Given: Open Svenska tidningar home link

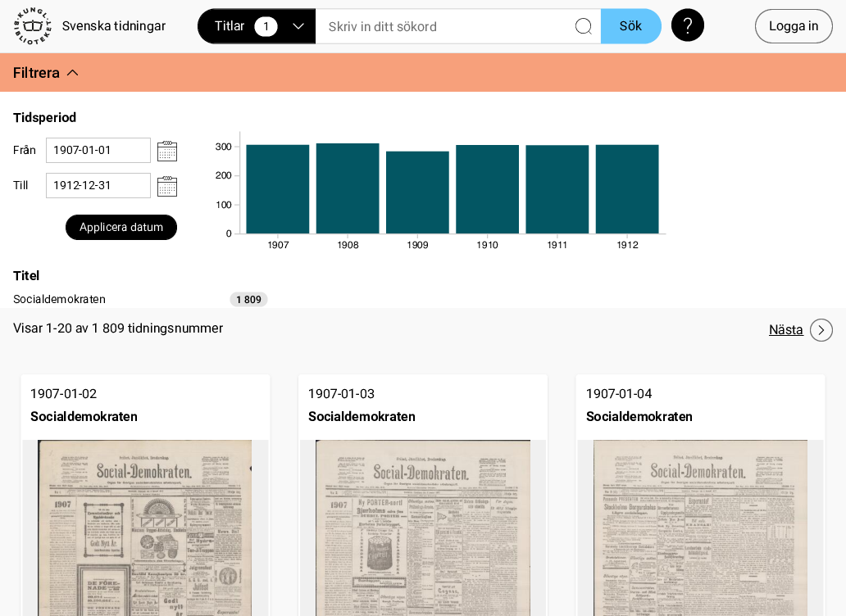Looking at the screenshot, I should [x=114, y=26].
